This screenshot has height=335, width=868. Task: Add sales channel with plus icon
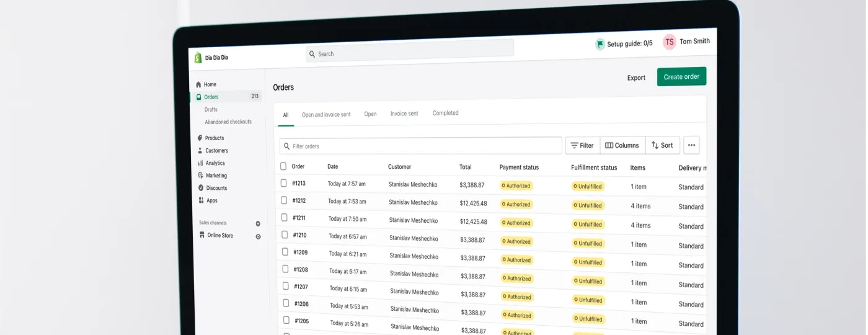[258, 223]
